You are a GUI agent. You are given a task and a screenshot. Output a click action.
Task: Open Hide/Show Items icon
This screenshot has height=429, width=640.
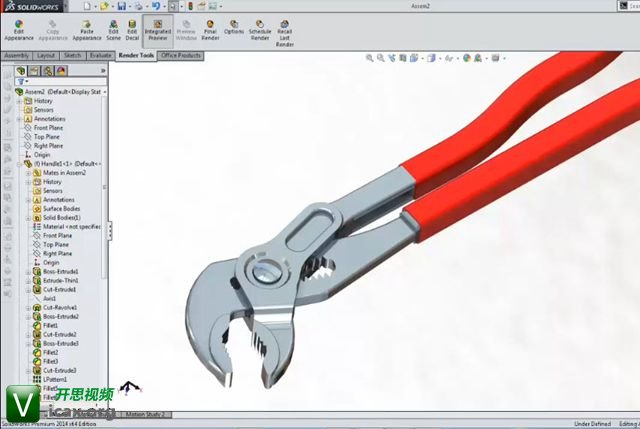click(449, 58)
